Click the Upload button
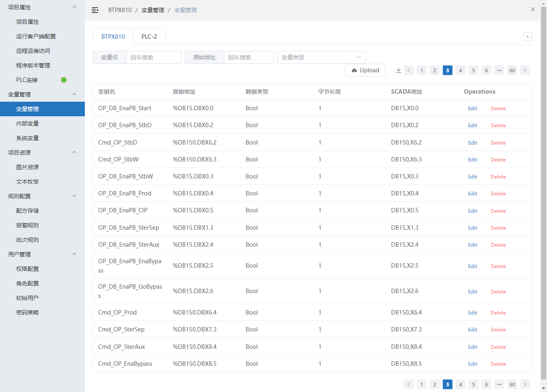Viewport: 547px width, 392px height. coord(365,70)
